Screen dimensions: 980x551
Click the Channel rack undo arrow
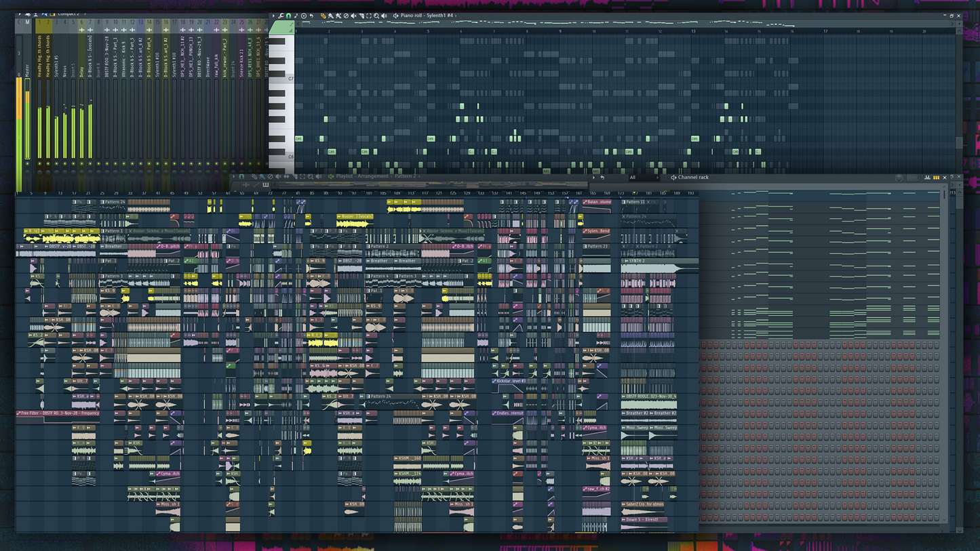click(x=602, y=178)
